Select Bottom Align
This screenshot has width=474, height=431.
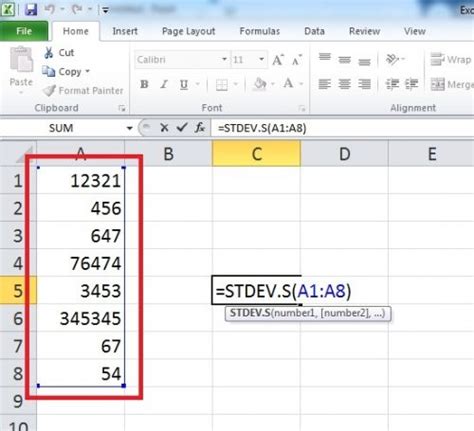click(x=364, y=62)
